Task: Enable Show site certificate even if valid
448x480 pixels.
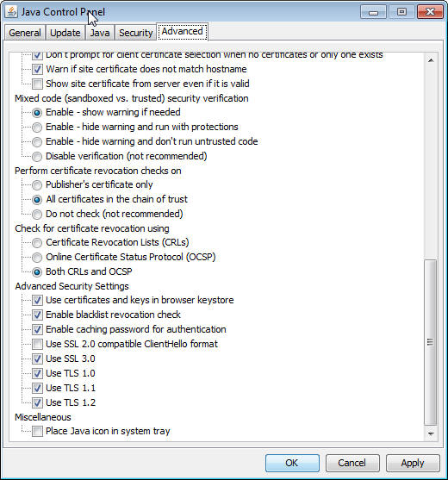Action: click(x=37, y=84)
